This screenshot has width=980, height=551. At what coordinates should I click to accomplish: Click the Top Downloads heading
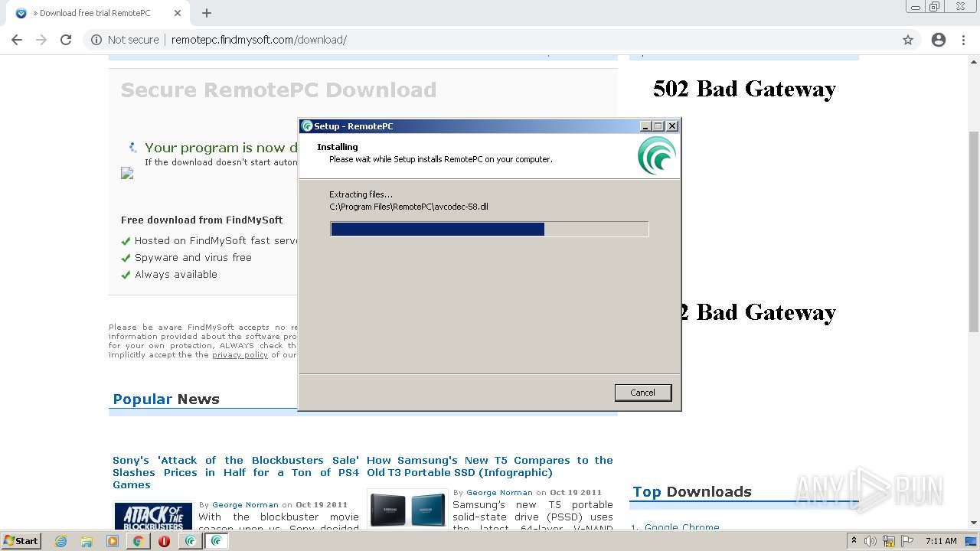(692, 492)
